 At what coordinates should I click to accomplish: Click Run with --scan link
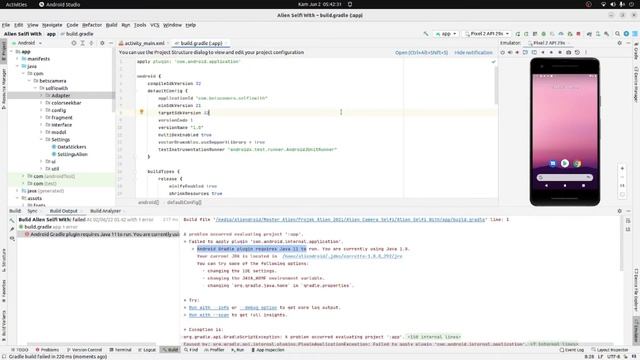click(209, 315)
